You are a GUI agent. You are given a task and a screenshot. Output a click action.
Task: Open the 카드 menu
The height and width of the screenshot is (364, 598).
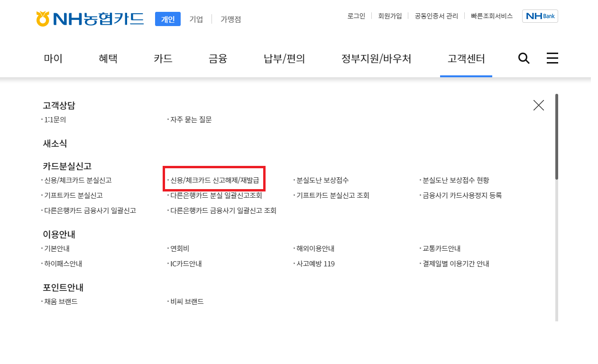pos(163,58)
